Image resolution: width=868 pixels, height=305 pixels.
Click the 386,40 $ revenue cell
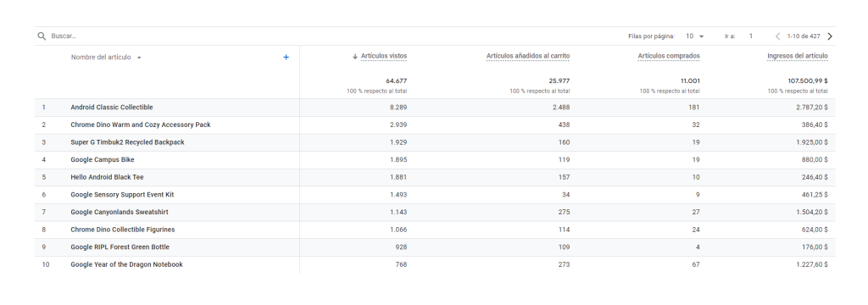[x=815, y=125]
